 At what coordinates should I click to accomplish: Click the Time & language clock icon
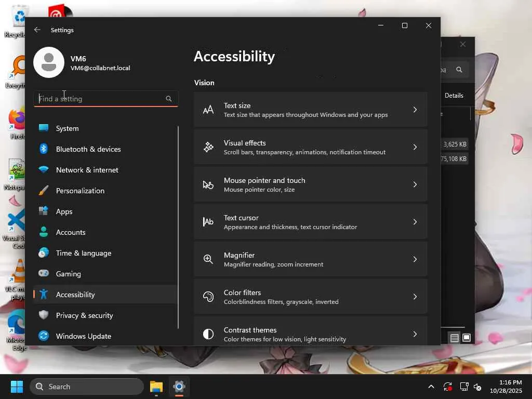(44, 253)
